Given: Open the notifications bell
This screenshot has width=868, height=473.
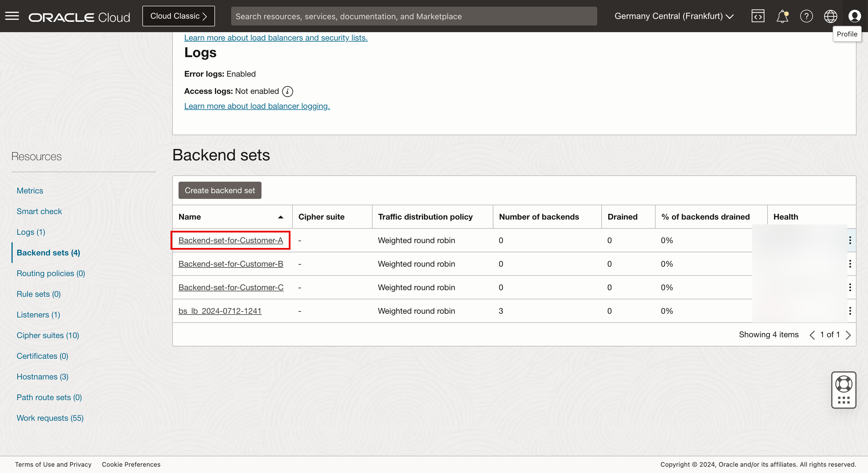Looking at the screenshot, I should [x=782, y=16].
